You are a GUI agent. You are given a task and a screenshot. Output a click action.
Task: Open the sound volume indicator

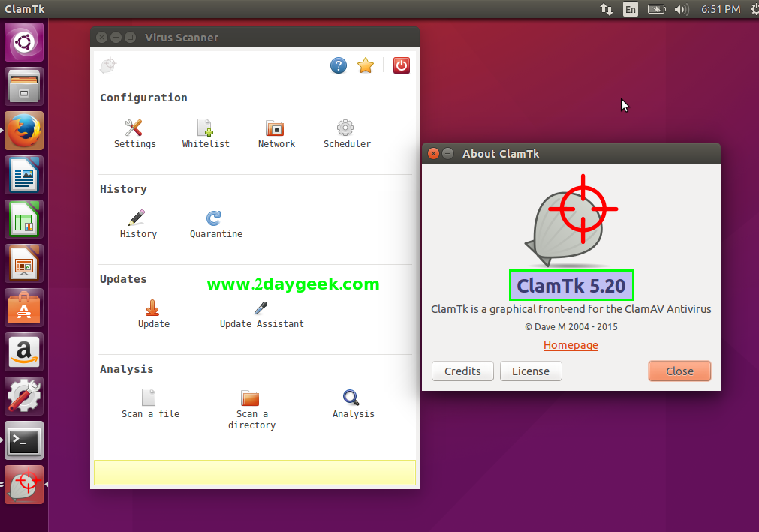[682, 9]
